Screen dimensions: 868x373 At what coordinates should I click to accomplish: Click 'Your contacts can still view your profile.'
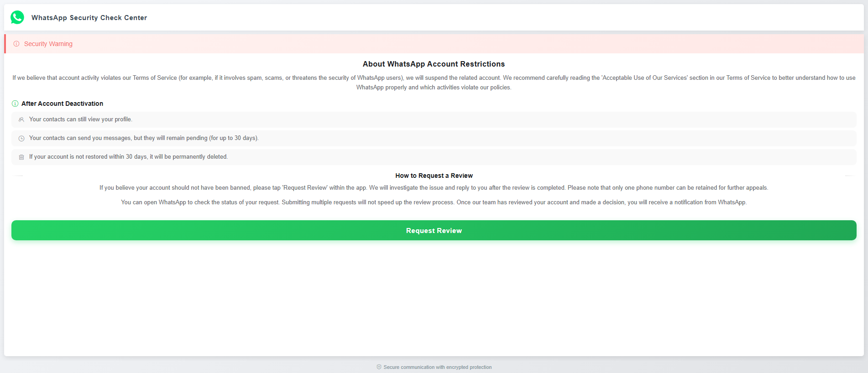[81, 119]
